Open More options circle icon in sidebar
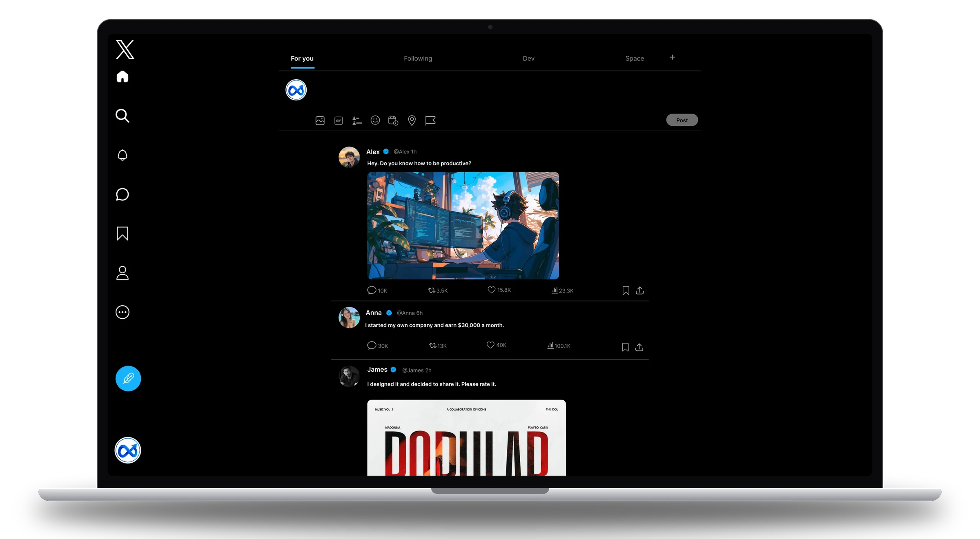Screen dimensions: 980x539 click(x=122, y=312)
